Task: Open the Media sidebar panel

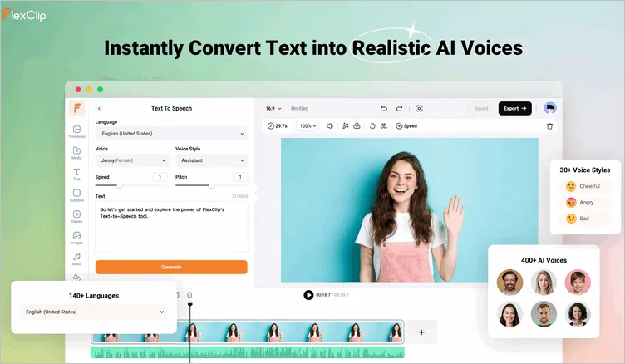Action: click(76, 153)
